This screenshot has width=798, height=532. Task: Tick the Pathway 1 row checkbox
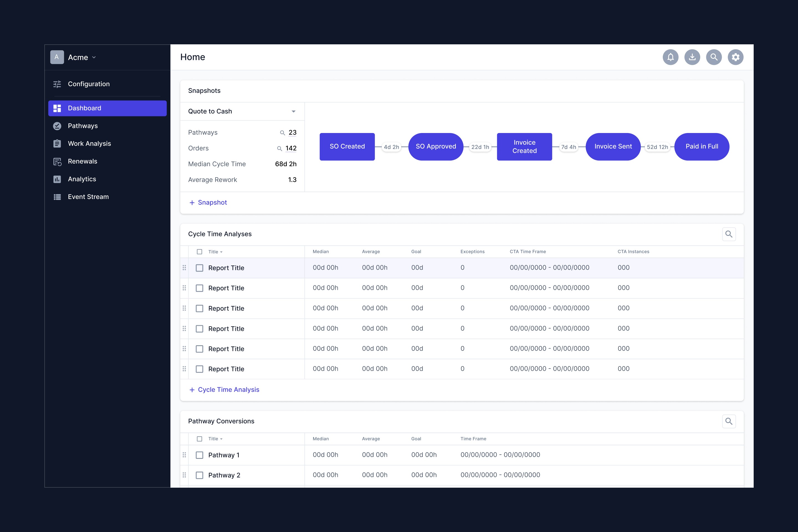199,455
